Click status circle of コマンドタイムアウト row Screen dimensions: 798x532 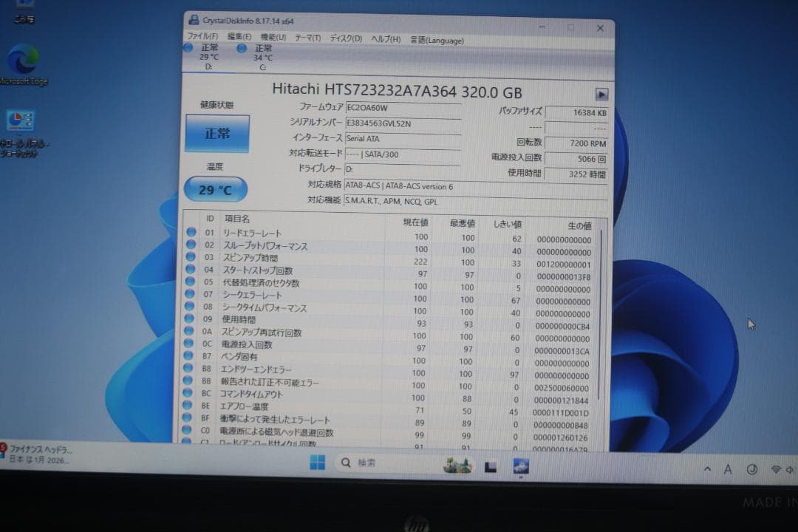tap(188, 392)
